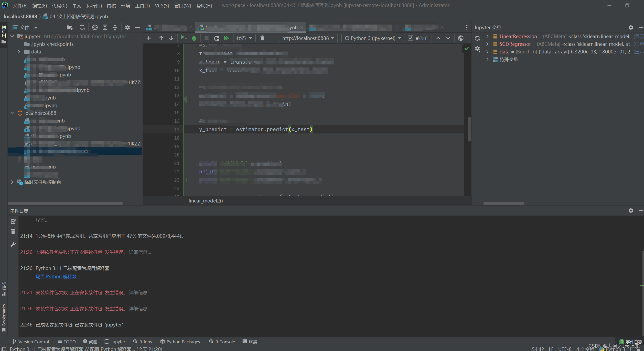Screen dimensions: 644x351
Task: Delete the selected cell via trash icon
Action: click(262, 38)
